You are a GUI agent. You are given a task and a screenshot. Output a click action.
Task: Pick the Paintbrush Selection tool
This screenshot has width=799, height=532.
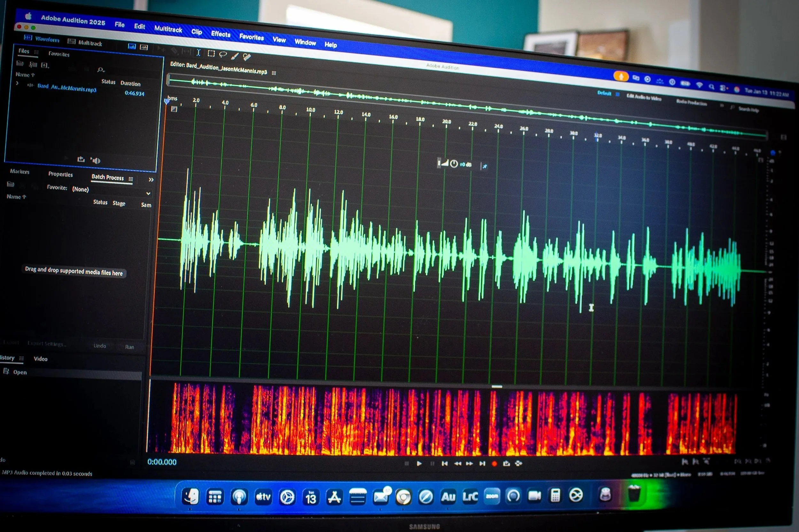[235, 56]
